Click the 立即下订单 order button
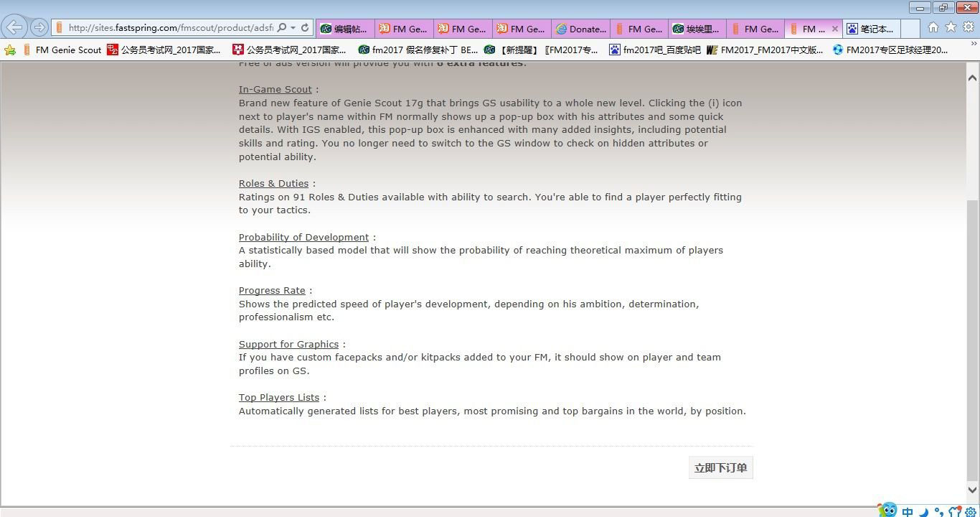This screenshot has width=980, height=517. [x=720, y=468]
